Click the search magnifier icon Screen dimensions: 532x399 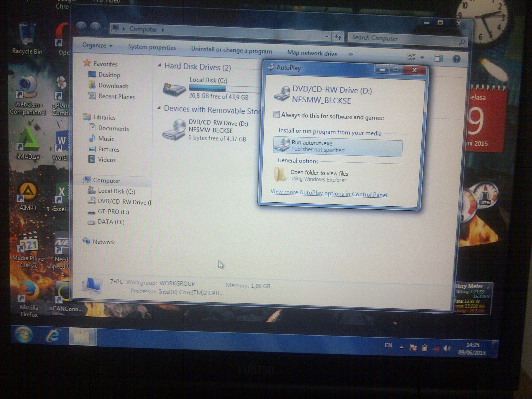(x=462, y=42)
